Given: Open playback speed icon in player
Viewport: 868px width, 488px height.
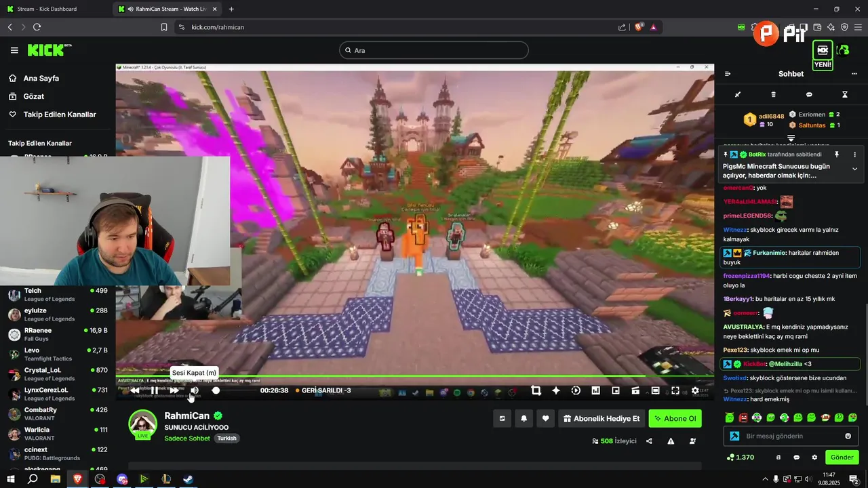Looking at the screenshot, I should click(x=576, y=390).
